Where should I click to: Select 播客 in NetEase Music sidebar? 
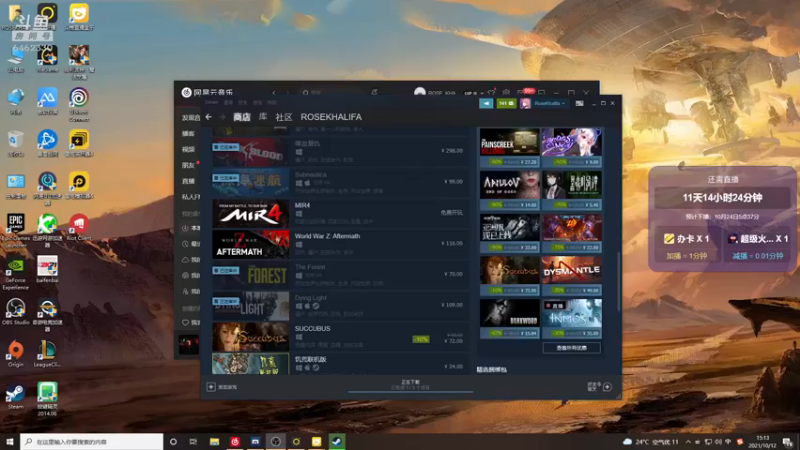tap(188, 133)
